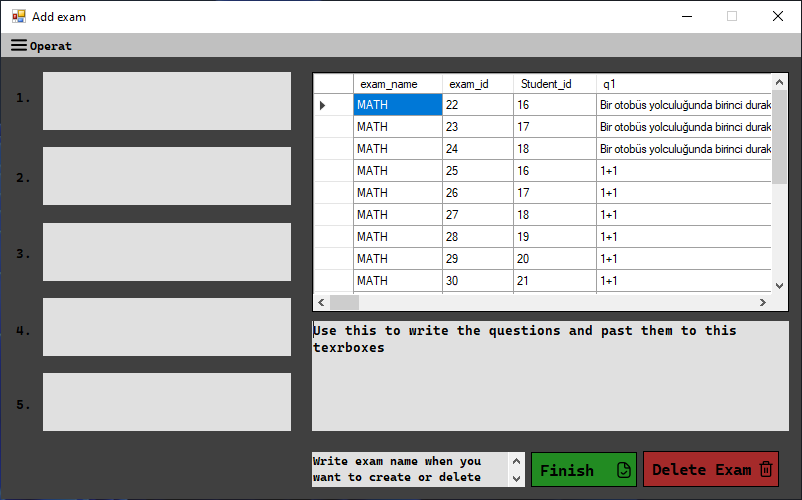This screenshot has width=802, height=500.
Task: Select q1 cell '1+1' in exam 25 row
Action: [x=684, y=171]
